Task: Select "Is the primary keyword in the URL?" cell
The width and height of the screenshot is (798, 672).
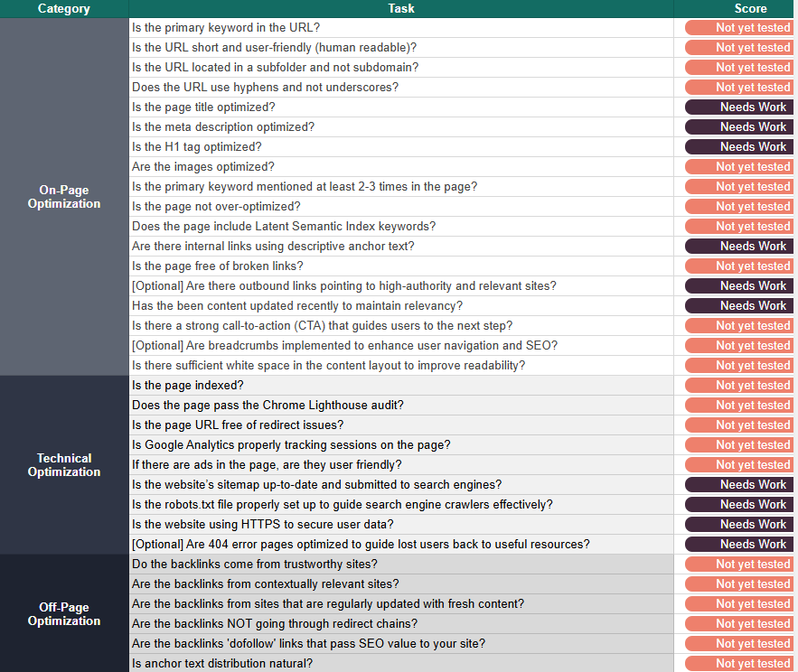Action: click(401, 28)
